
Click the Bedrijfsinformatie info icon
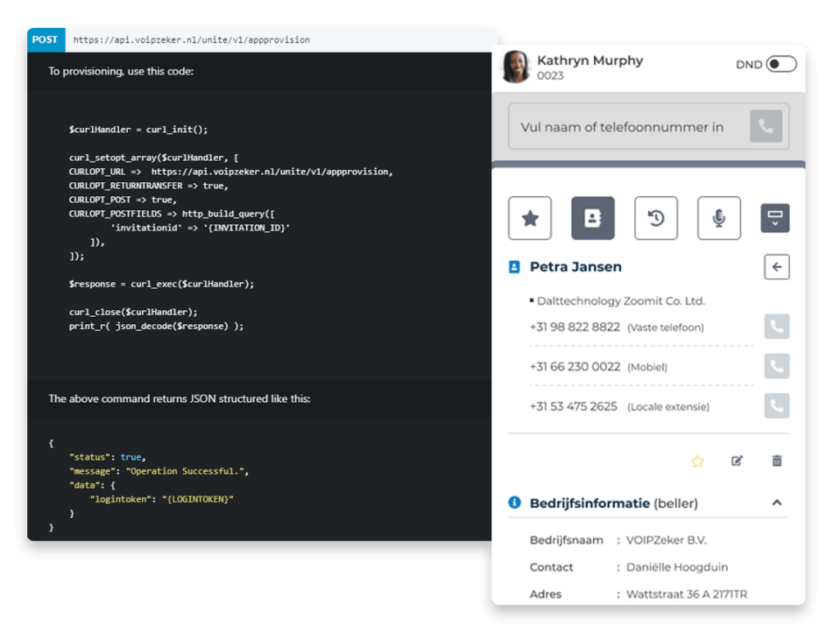tap(514, 503)
